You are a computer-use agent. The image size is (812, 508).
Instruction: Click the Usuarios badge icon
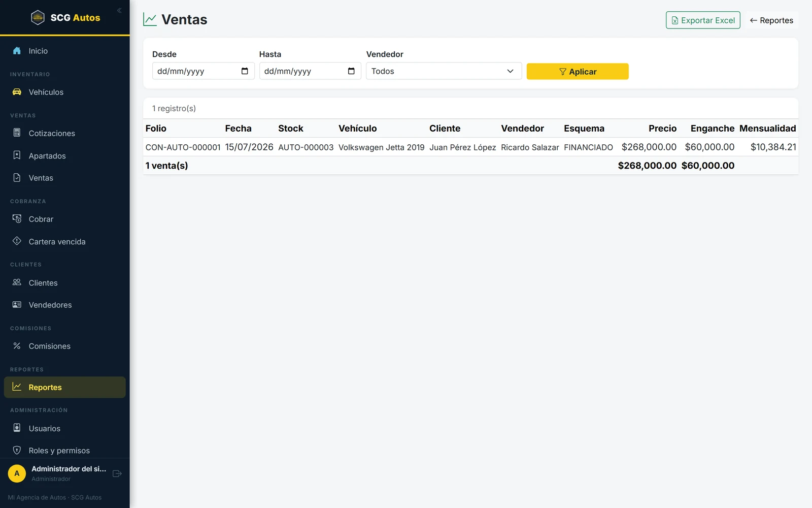(17, 428)
